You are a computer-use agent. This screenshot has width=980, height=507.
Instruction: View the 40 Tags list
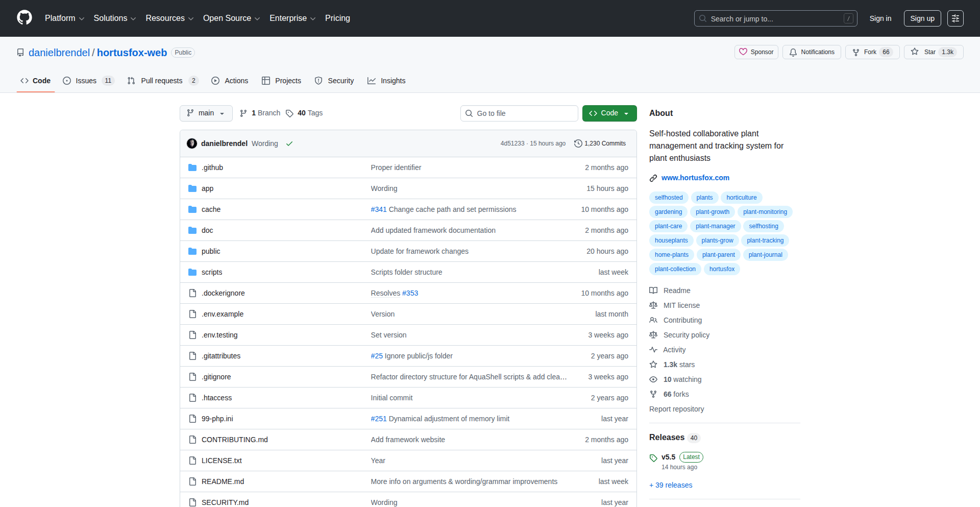point(304,113)
